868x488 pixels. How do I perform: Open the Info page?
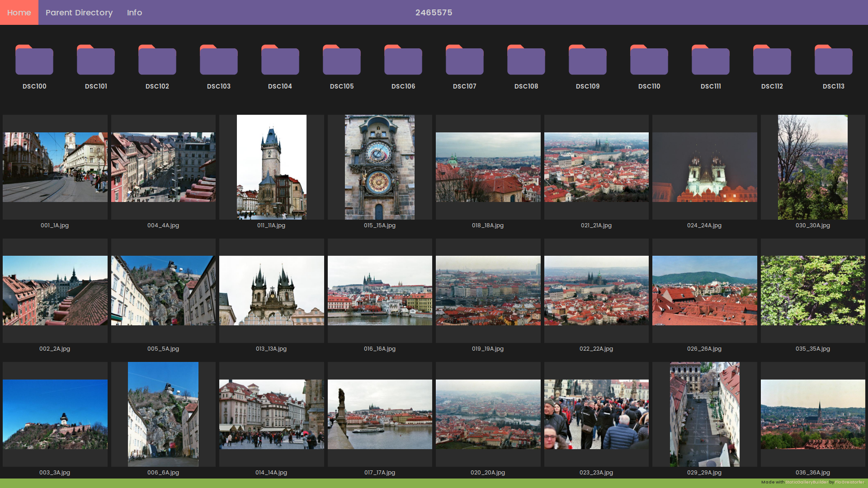[x=134, y=12]
